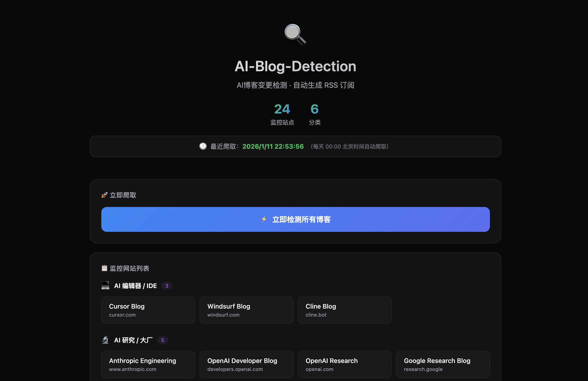Screen dimensions: 588x381
Task: Click the microscope icon for AI 研究 / 大厂
Action: point(105,340)
